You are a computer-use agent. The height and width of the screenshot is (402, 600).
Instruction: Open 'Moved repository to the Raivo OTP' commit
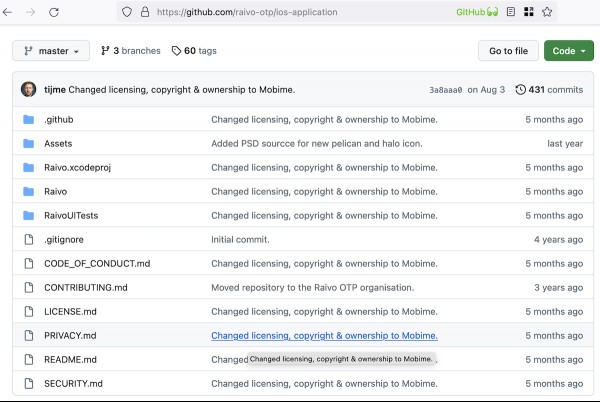pos(313,288)
